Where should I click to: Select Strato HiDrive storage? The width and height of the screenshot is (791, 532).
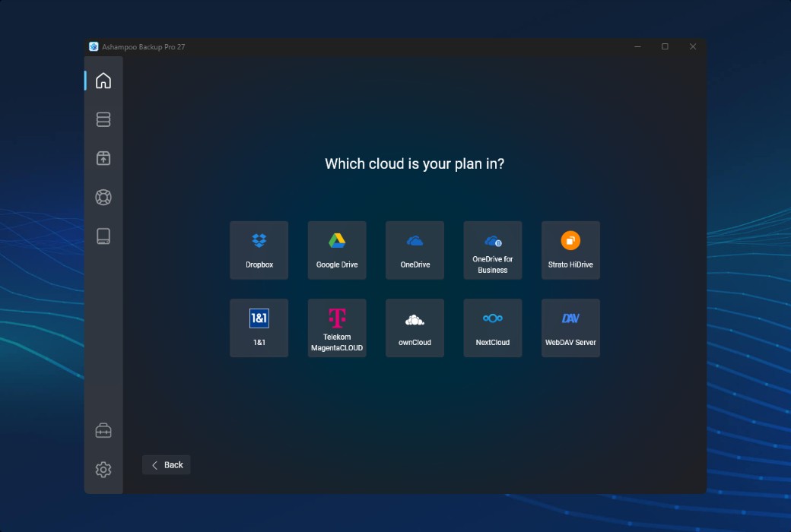[x=570, y=250]
